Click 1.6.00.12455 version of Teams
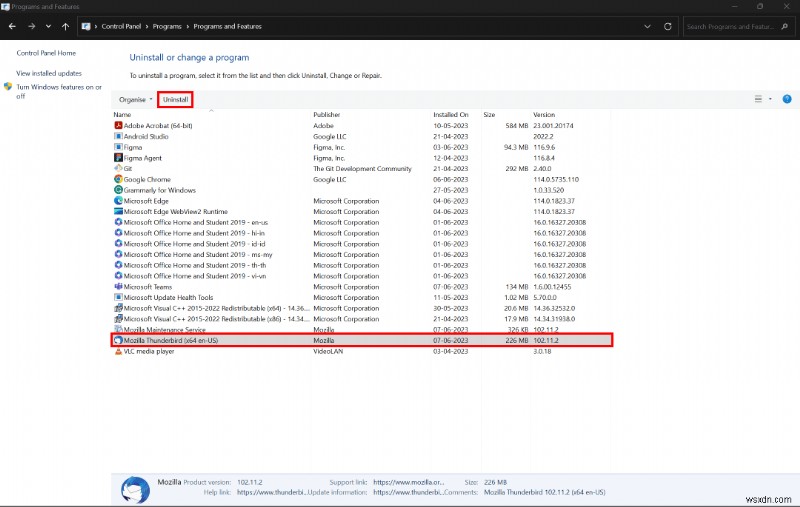Screen dimensions: 800x507 pyautogui.click(x=552, y=287)
